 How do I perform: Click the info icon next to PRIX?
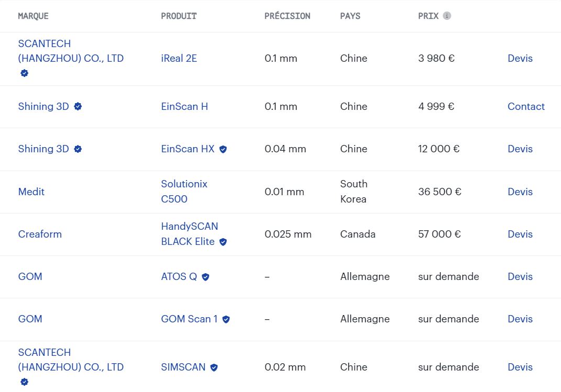coord(446,16)
